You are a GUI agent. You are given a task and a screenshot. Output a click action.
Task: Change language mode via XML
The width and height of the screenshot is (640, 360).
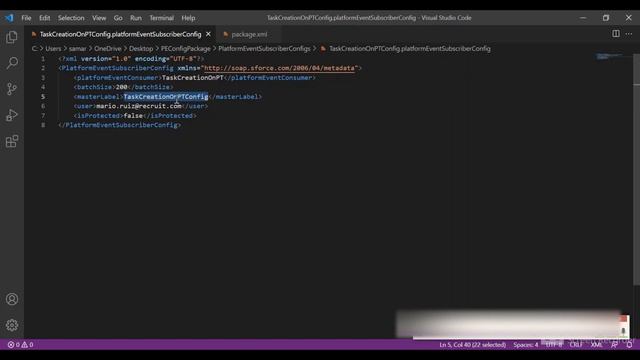tap(596, 345)
